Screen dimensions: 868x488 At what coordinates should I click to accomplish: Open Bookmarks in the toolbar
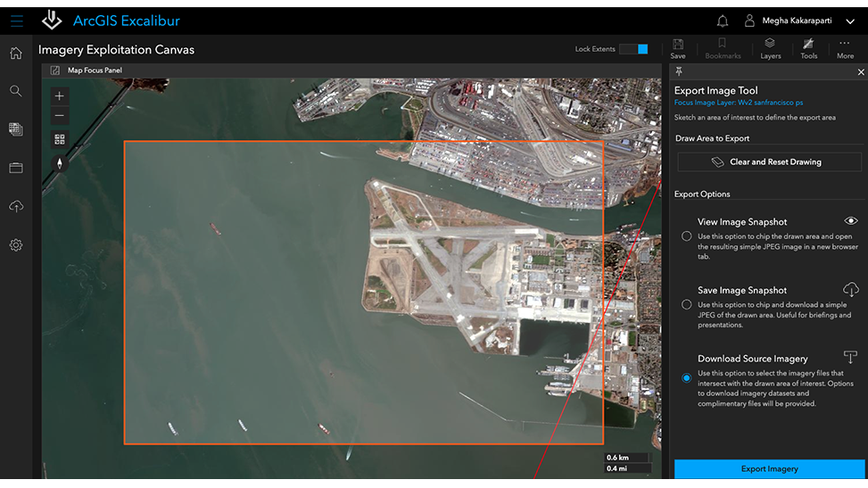coord(723,49)
